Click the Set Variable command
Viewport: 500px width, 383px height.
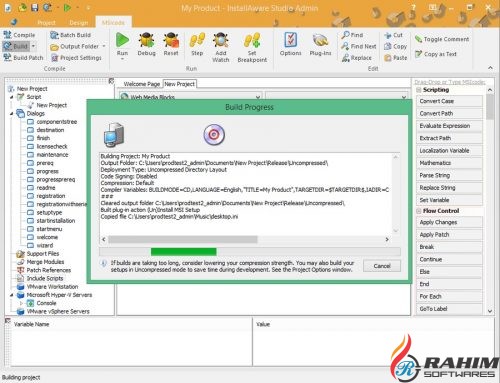[x=449, y=200]
